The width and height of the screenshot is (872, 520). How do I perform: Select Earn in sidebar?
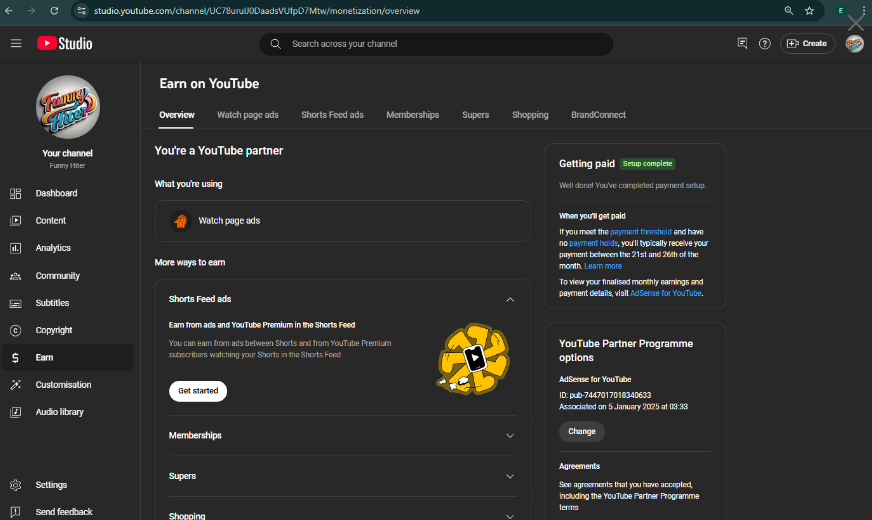tap(67, 357)
